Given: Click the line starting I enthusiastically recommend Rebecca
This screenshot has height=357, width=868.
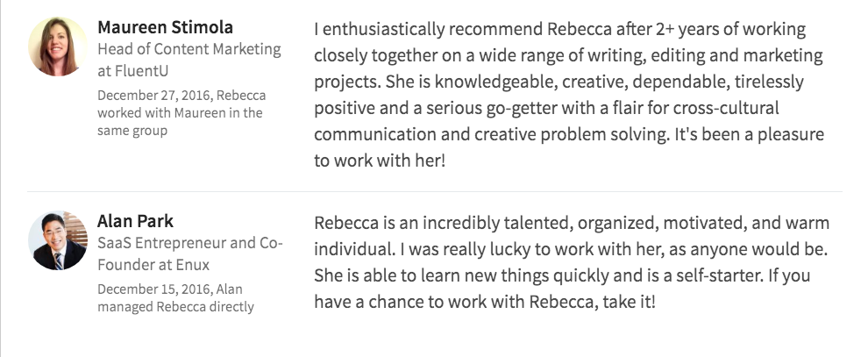Looking at the screenshot, I should tap(559, 29).
